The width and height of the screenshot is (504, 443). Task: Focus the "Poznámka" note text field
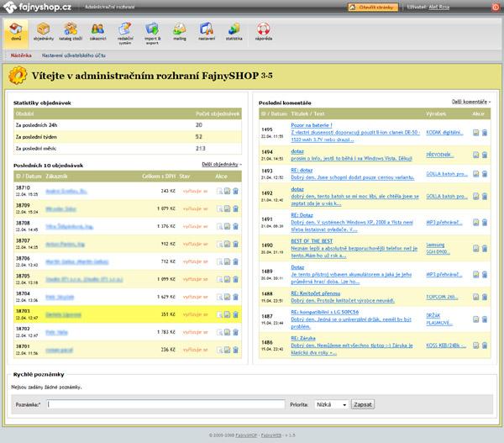click(x=165, y=404)
